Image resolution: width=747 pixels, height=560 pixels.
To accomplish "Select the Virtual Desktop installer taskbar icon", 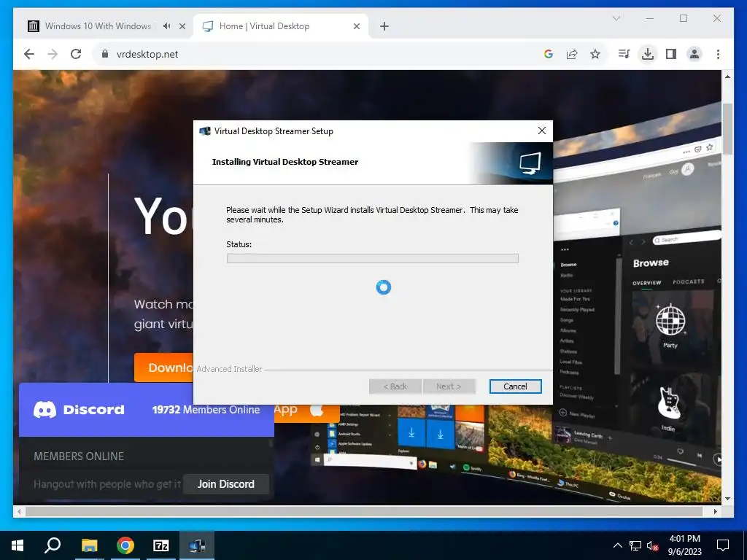I will click(197, 545).
